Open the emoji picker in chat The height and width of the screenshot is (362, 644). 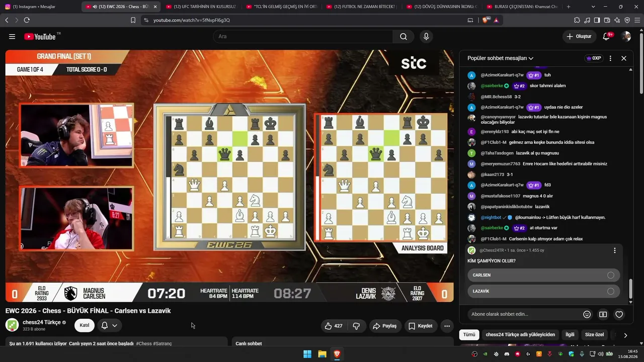coord(587,314)
